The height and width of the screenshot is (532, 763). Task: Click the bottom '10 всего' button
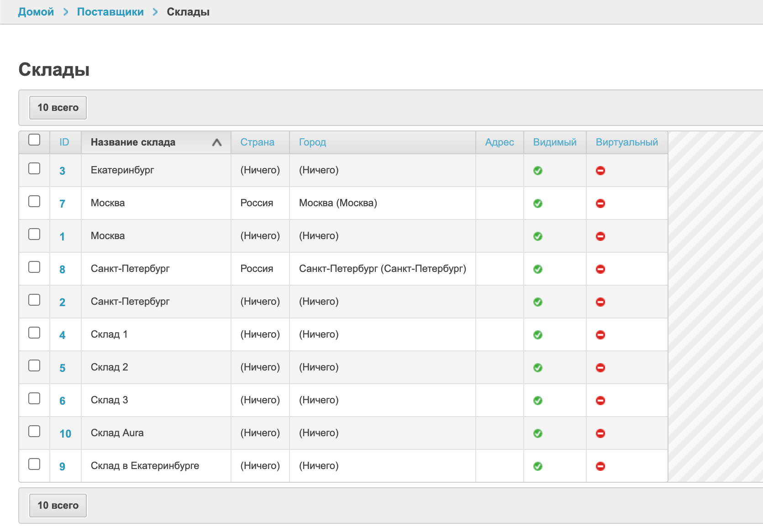point(58,506)
